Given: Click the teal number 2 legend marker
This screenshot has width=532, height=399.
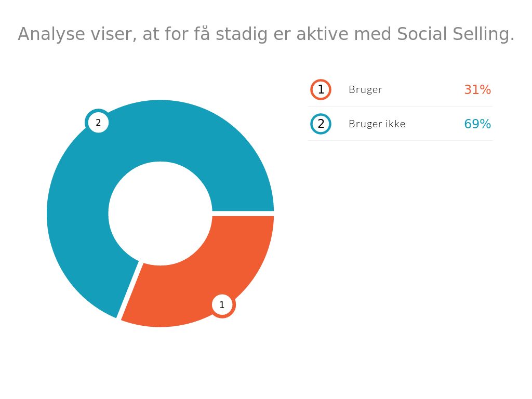Looking at the screenshot, I should pyautogui.click(x=321, y=124).
